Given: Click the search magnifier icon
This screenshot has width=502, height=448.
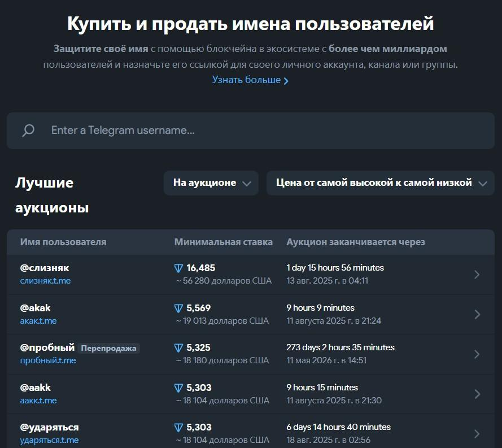Looking at the screenshot, I should pyautogui.click(x=27, y=131).
